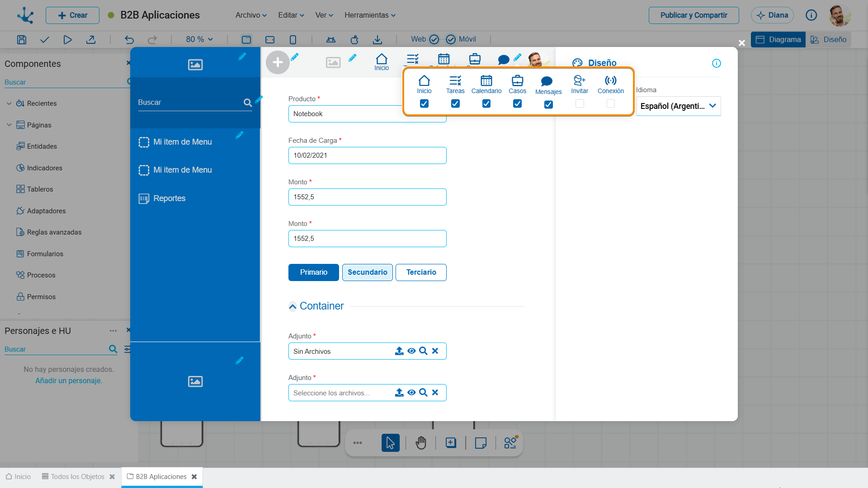Open the Todos los Objetos bottom tab

pyautogui.click(x=73, y=477)
